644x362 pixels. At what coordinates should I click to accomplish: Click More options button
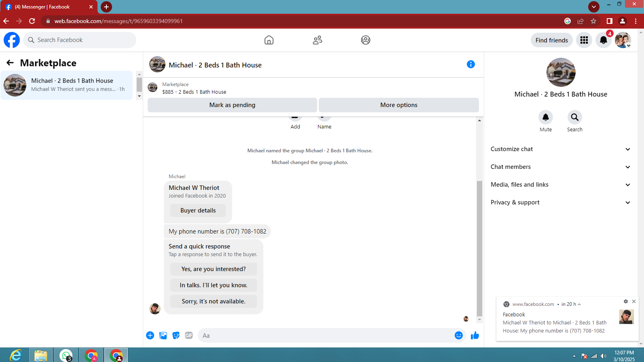tap(399, 105)
